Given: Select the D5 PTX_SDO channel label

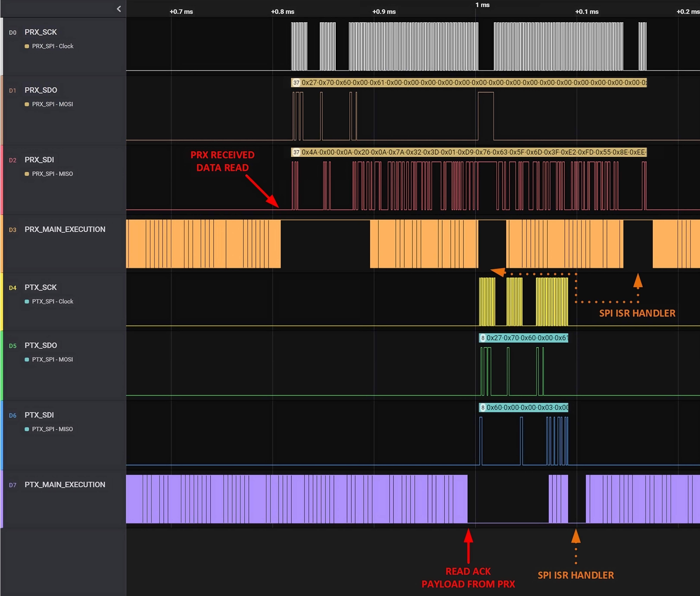Looking at the screenshot, I should (41, 346).
